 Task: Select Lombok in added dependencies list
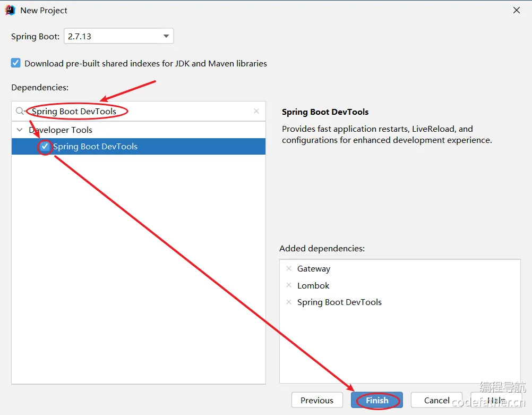pos(313,285)
